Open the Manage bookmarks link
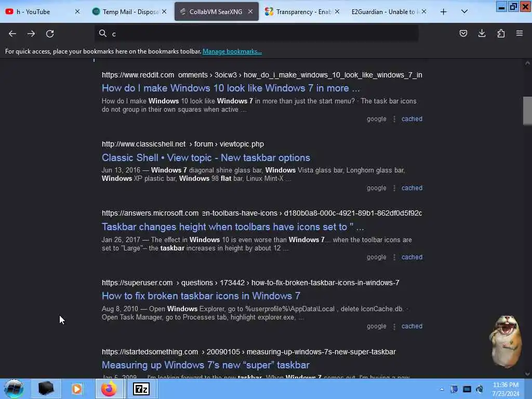This screenshot has height=399, width=532. click(x=232, y=51)
